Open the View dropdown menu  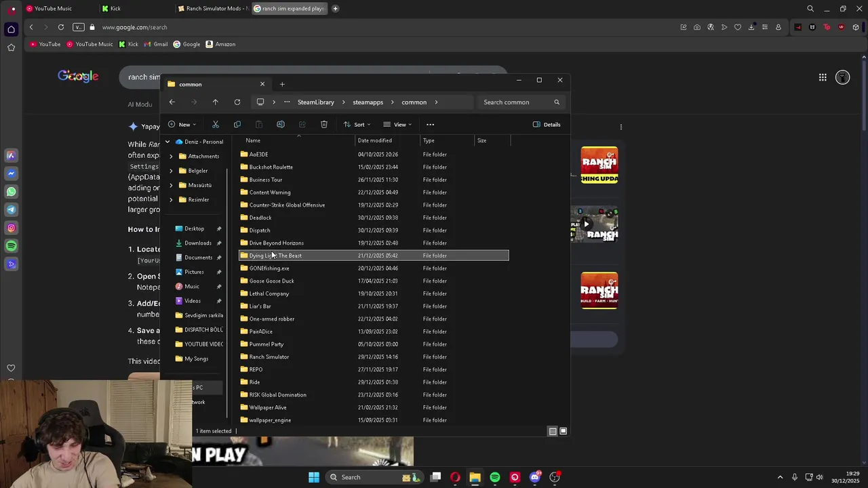pyautogui.click(x=397, y=124)
